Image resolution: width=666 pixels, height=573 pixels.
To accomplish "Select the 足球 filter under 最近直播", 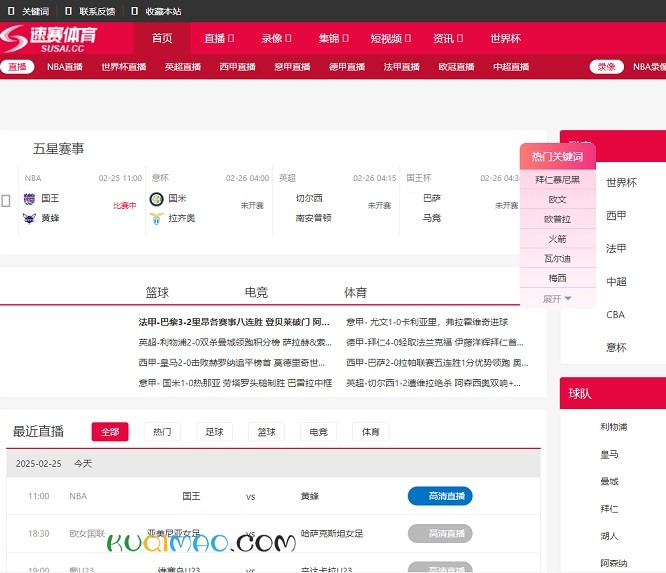I will (214, 432).
